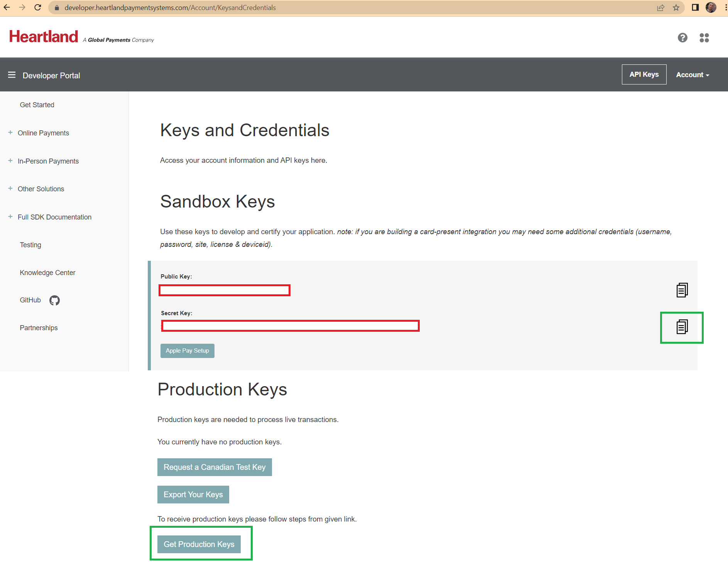Viewport: 728px width, 569px height.
Task: Copy the Public Key to clipboard
Action: coord(682,290)
